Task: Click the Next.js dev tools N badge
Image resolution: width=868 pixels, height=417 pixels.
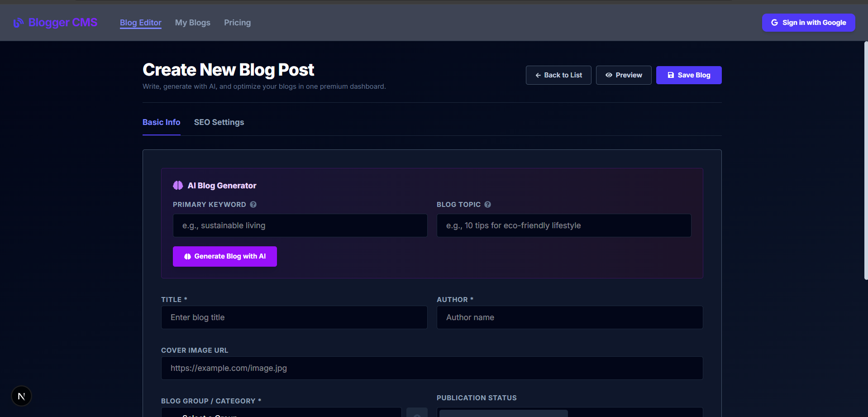Action: 21,396
